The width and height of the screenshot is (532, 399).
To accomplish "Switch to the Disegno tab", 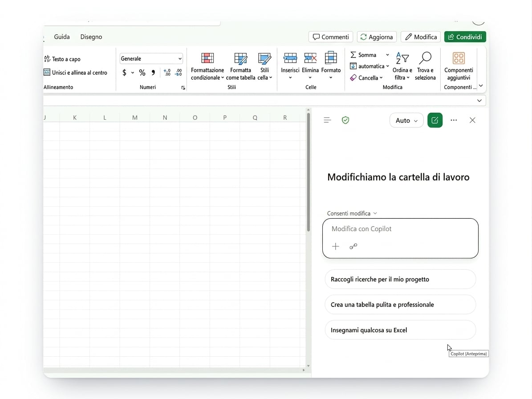I will [x=91, y=37].
